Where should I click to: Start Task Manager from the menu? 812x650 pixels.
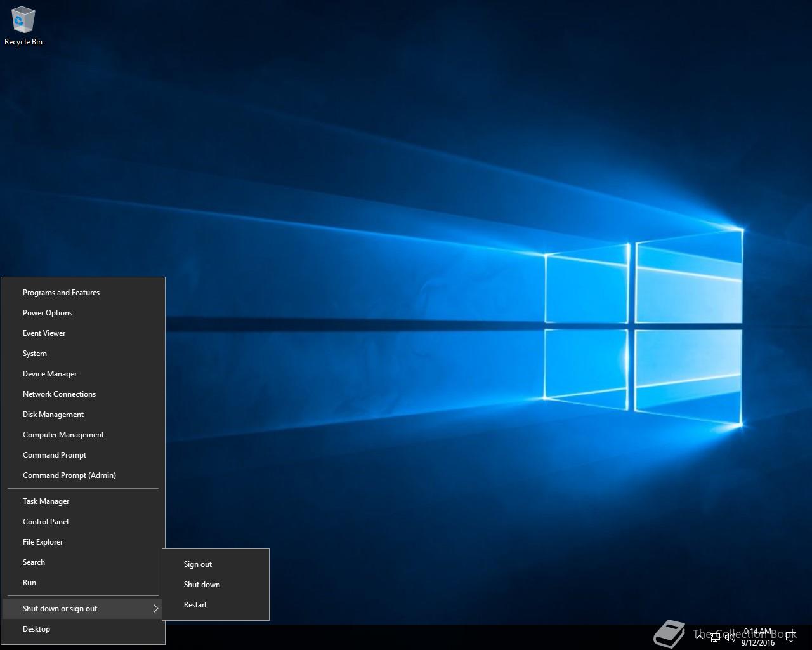pos(46,501)
